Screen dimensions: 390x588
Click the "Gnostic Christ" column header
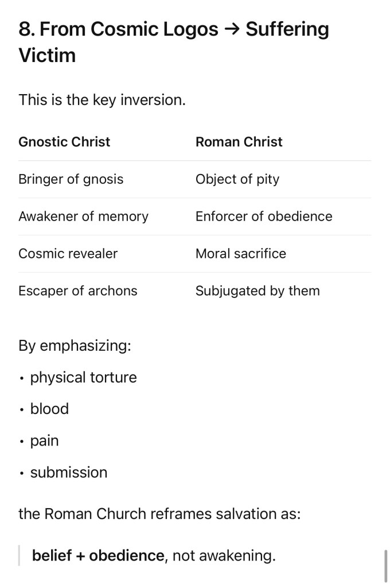click(x=64, y=142)
